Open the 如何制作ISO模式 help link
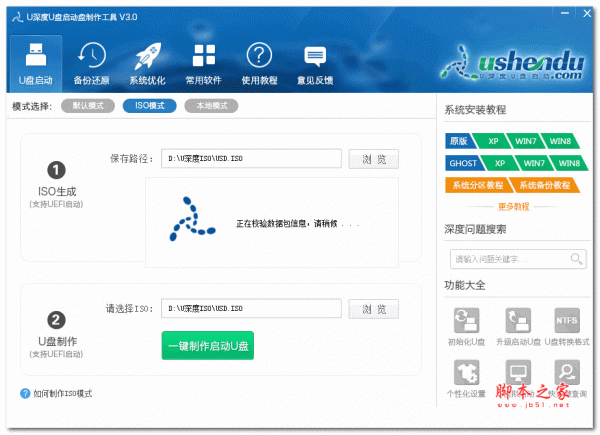This screenshot has height=435, width=600. [x=63, y=393]
